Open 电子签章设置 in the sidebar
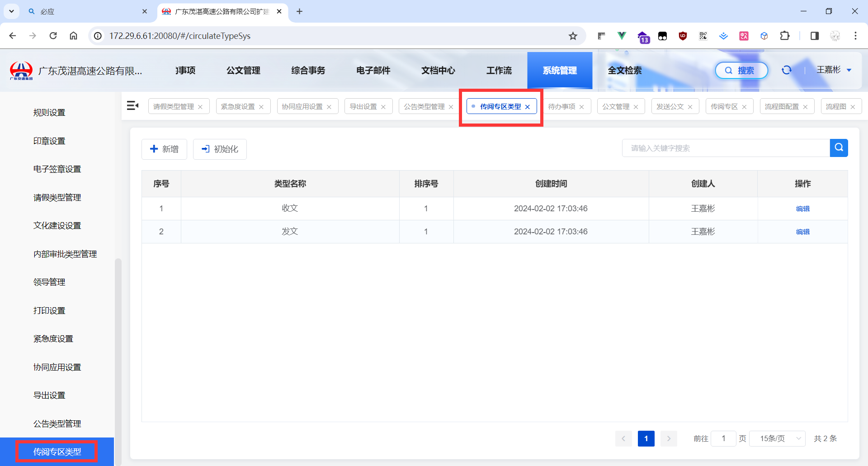The image size is (868, 466). 57,169
